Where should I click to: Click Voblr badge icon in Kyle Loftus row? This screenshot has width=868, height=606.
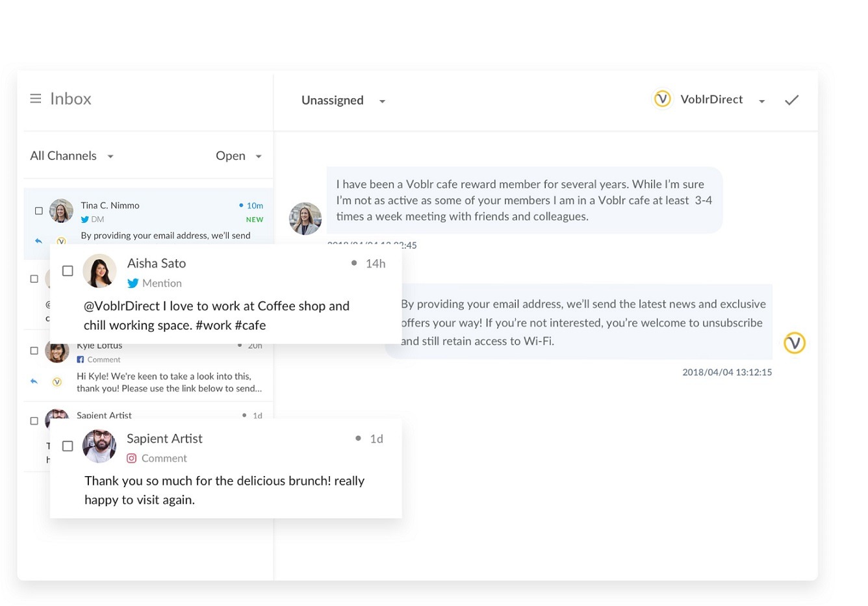tap(57, 382)
